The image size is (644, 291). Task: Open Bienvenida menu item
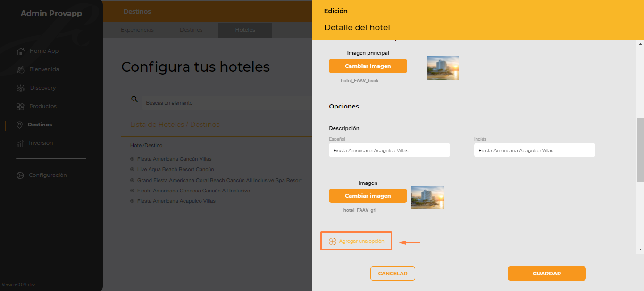[44, 69]
